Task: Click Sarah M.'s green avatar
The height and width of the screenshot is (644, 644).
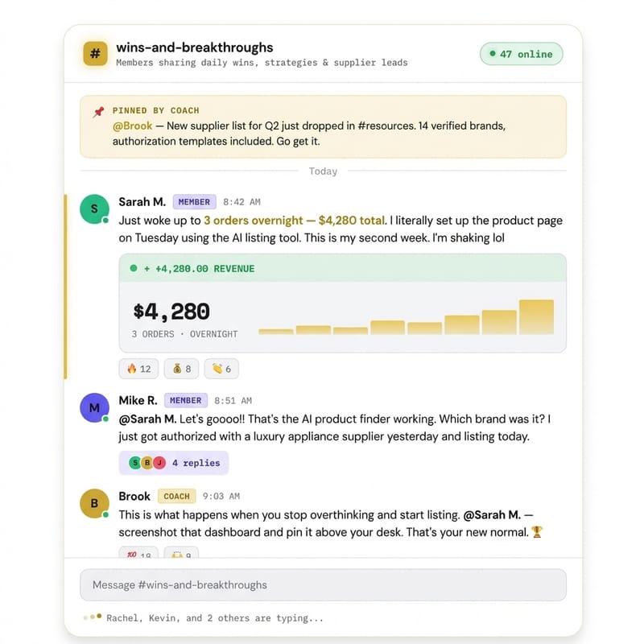Action: (x=94, y=208)
